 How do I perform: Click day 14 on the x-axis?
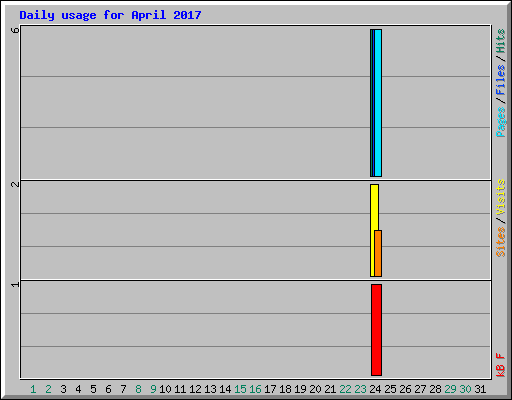click(x=225, y=389)
